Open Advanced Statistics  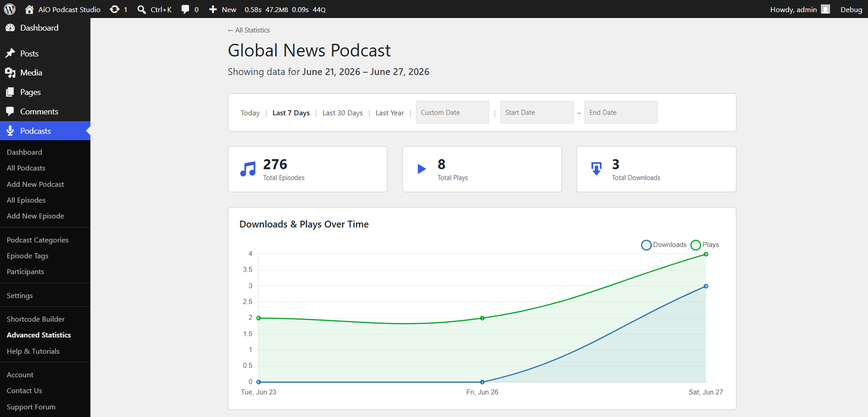tap(39, 335)
